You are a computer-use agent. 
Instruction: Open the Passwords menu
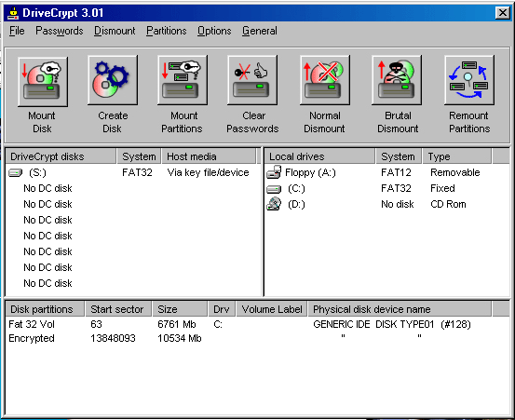tap(60, 31)
